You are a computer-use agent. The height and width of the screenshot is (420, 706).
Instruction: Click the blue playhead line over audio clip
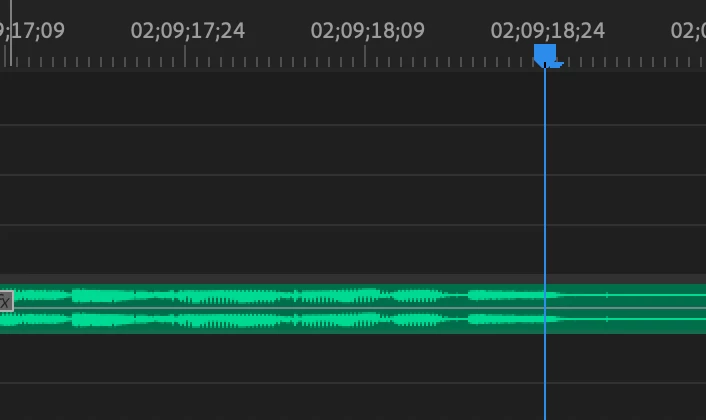coord(545,309)
